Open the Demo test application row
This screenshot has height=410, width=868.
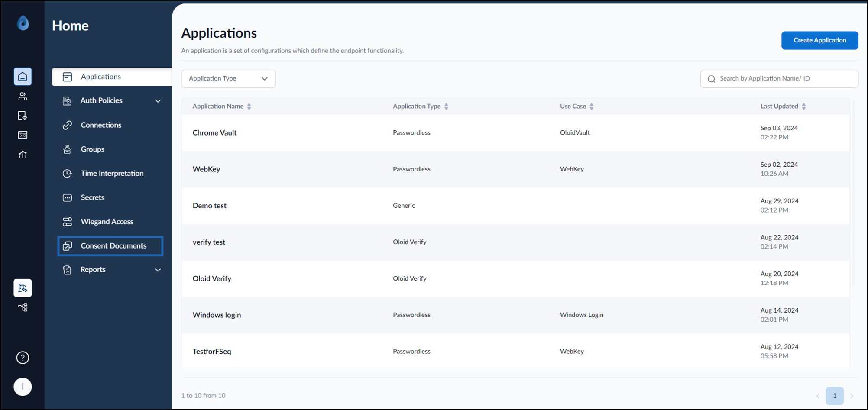coord(515,206)
